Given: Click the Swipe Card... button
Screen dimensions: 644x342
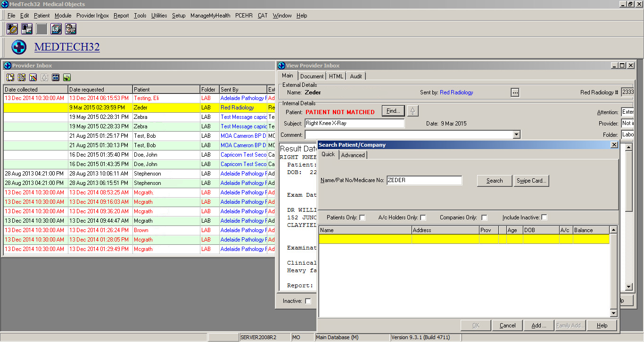Looking at the screenshot, I should (531, 181).
